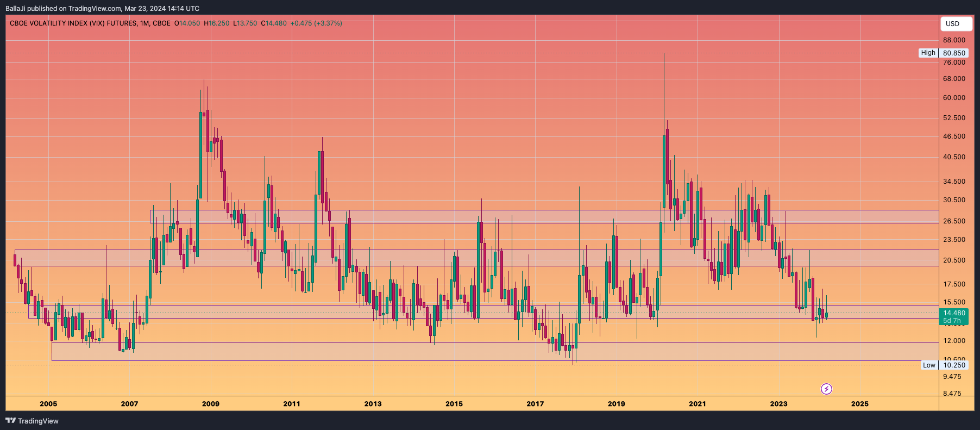Click the 2005 label on time axis
Viewport: 980px width, 430px height.
tap(48, 403)
